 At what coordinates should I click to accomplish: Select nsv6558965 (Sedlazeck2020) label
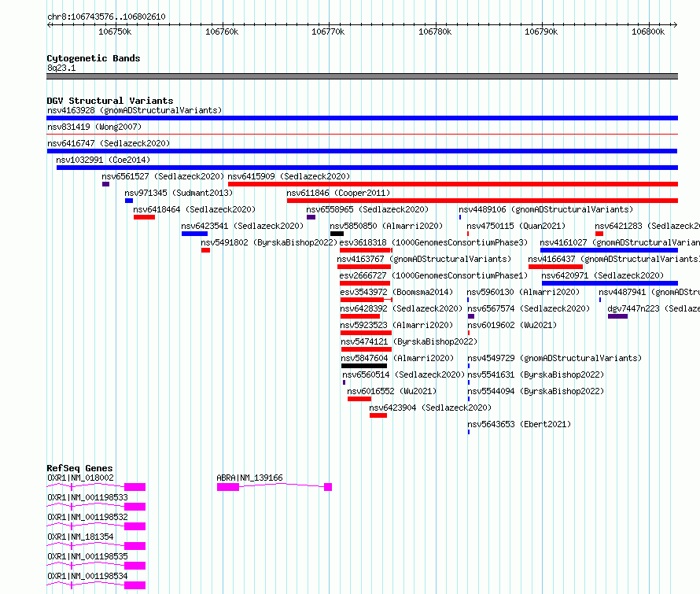click(x=367, y=209)
